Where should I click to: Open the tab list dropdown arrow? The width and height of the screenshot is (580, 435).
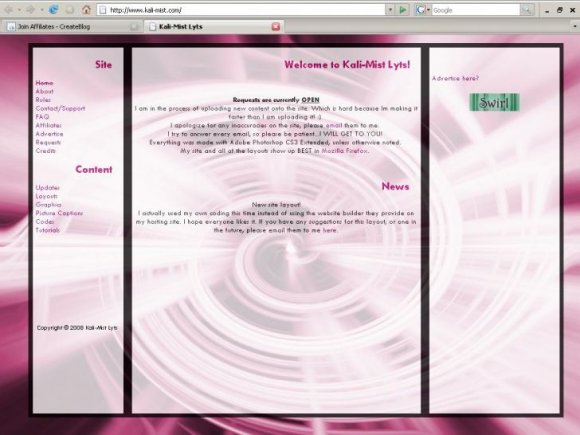pos(574,26)
